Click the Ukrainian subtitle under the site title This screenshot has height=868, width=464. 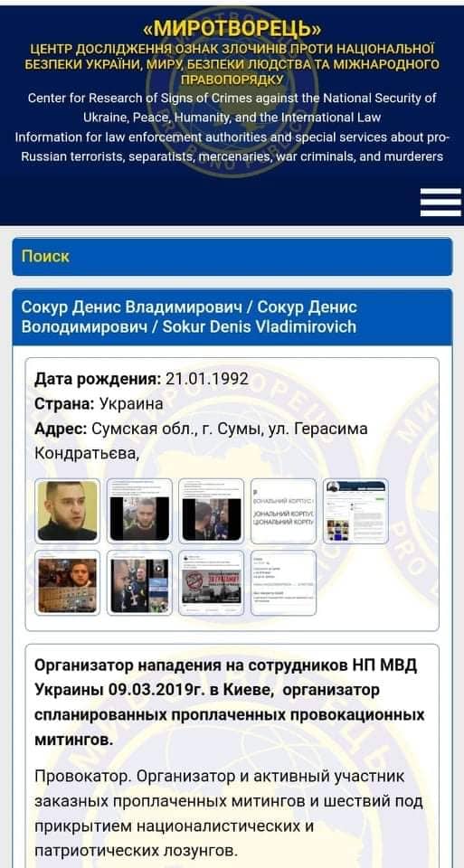point(232,64)
